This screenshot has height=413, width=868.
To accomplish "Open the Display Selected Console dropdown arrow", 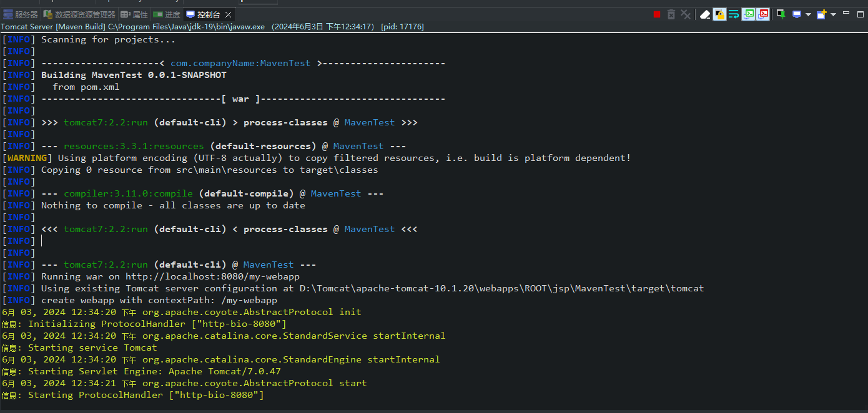I will pyautogui.click(x=808, y=14).
